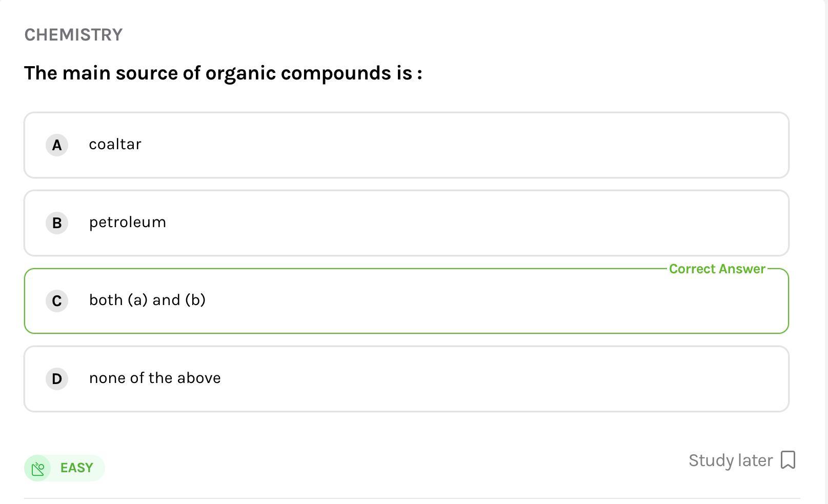Click the letter B circle badge
The image size is (828, 504).
point(57,223)
